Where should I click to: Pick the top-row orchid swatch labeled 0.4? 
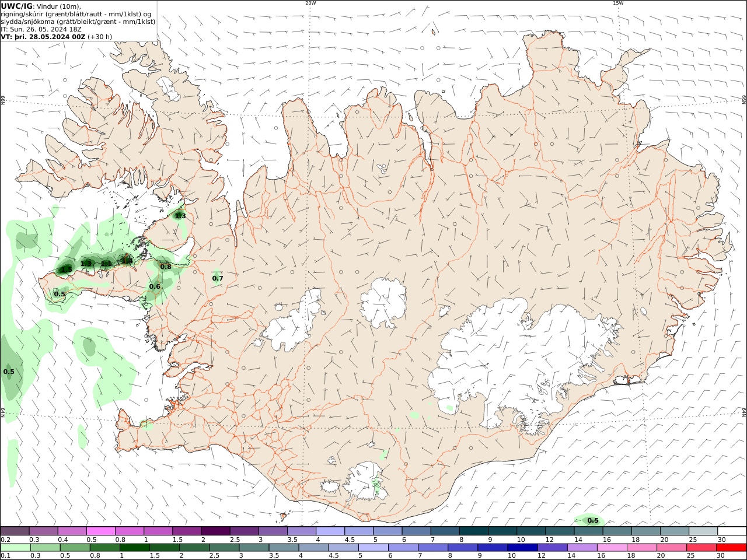point(72,531)
